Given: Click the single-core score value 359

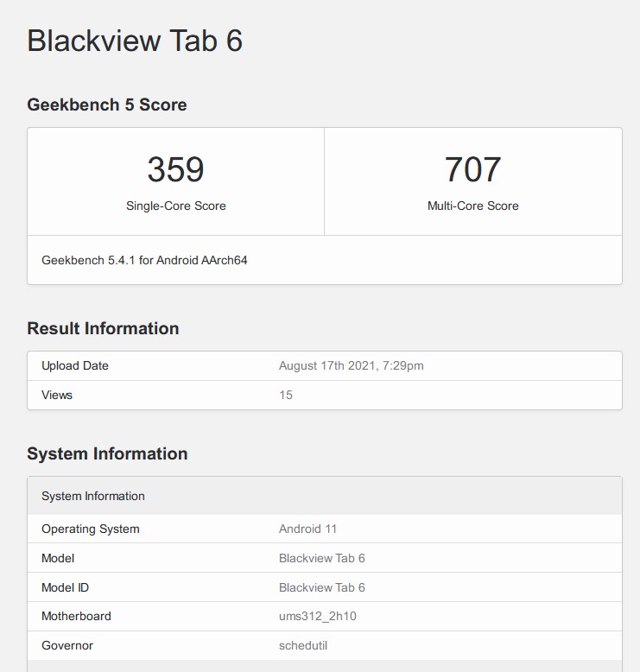Looking at the screenshot, I should 175,169.
